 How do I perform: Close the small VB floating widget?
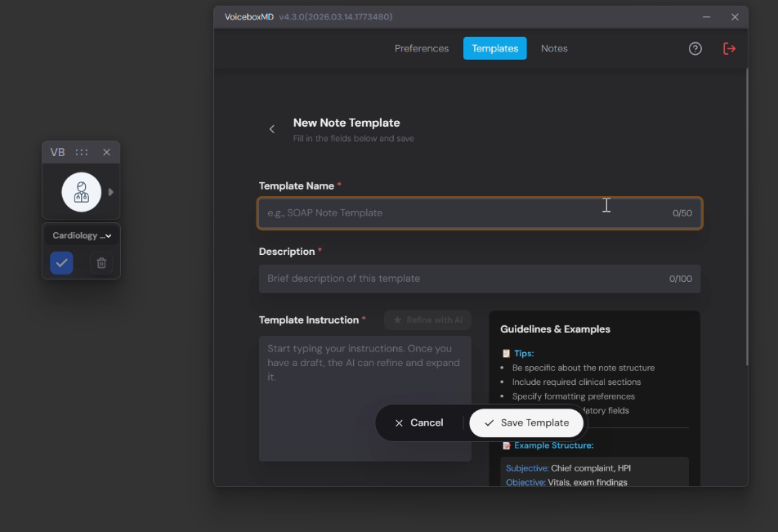tap(106, 152)
